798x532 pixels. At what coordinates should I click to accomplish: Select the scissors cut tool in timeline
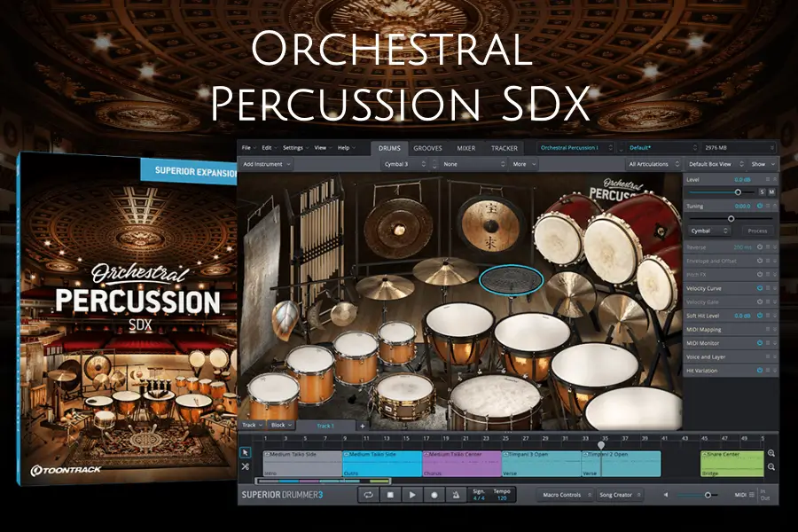246,466
